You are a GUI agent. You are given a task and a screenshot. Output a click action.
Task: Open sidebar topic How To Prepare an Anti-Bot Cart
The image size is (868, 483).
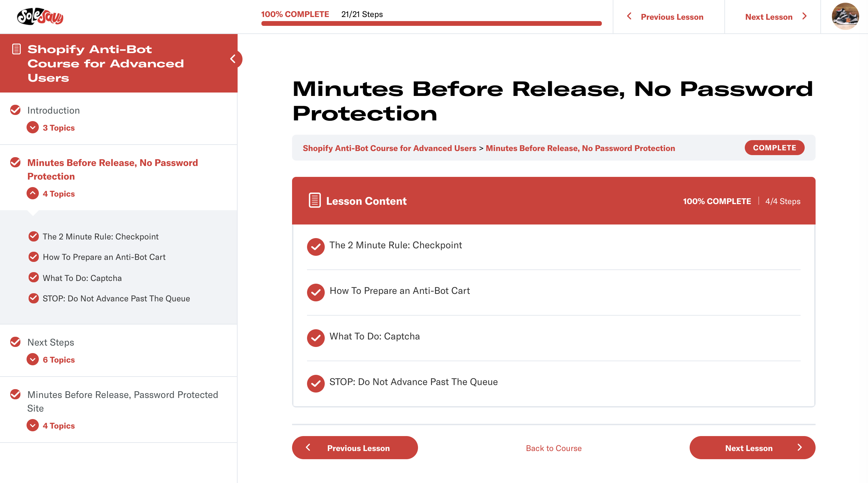[x=104, y=257]
